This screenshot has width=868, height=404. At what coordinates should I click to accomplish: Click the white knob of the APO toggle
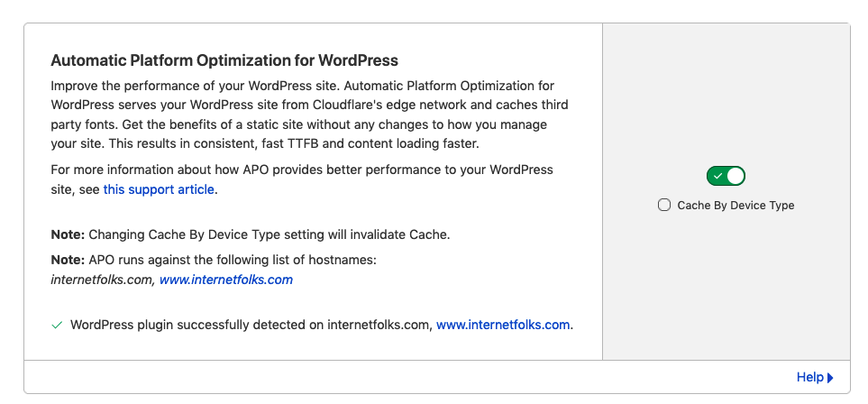(735, 176)
